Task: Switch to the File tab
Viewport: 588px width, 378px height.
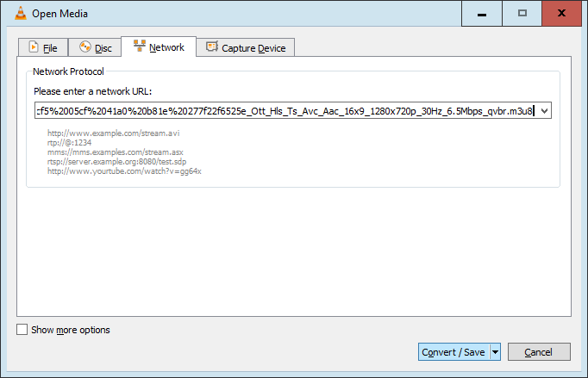Action: [x=43, y=47]
